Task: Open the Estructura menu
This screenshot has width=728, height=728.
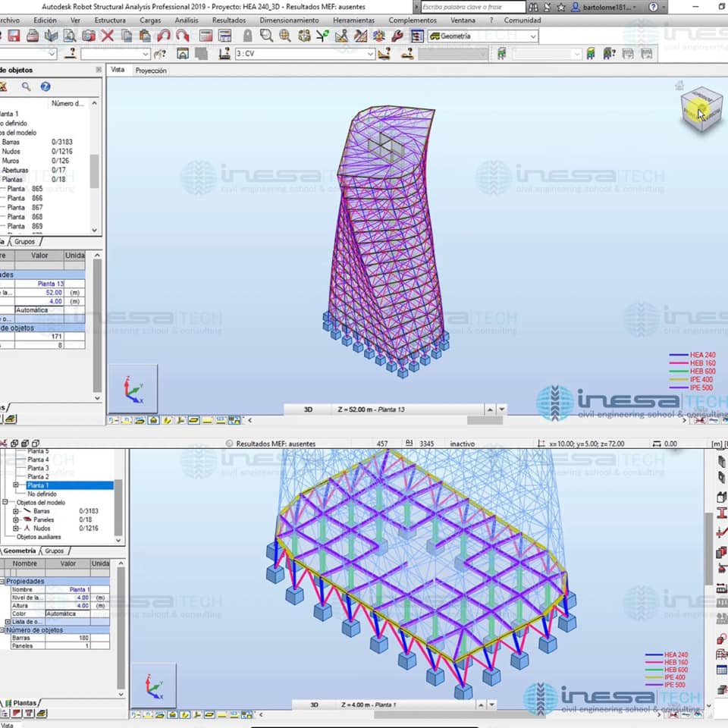Action: tap(110, 20)
